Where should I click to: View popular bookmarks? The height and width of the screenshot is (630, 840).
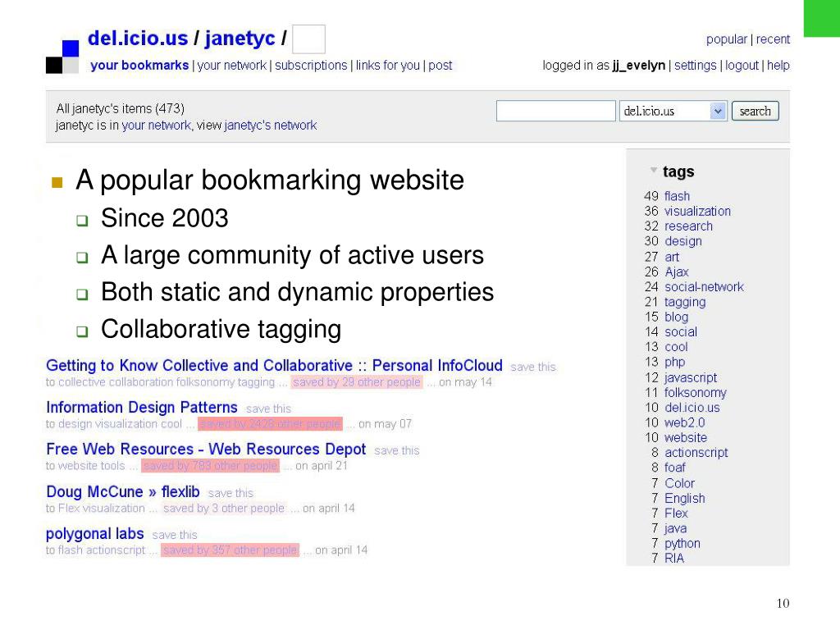727,39
